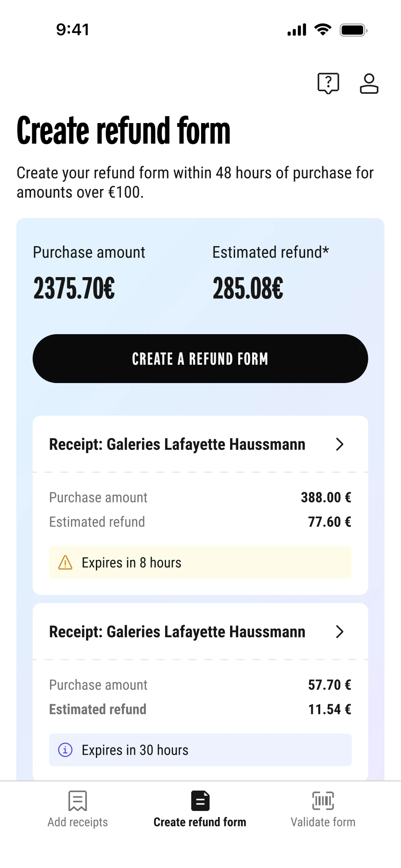401x868 pixels.
Task: Tap the Expires in 8 hours banner
Action: [200, 563]
